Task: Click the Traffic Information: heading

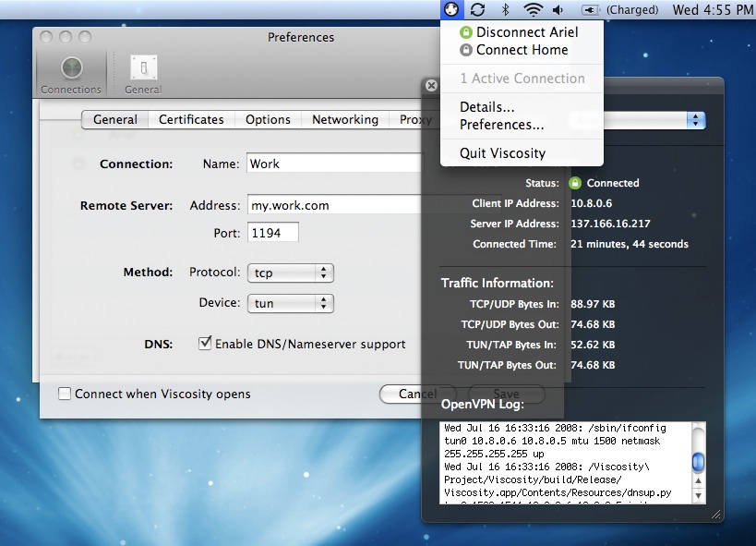Action: (498, 283)
